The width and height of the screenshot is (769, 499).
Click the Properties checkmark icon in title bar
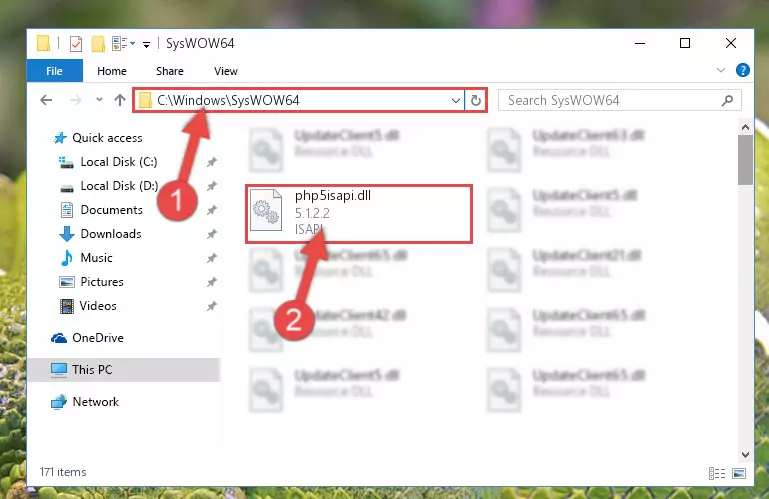click(x=76, y=44)
